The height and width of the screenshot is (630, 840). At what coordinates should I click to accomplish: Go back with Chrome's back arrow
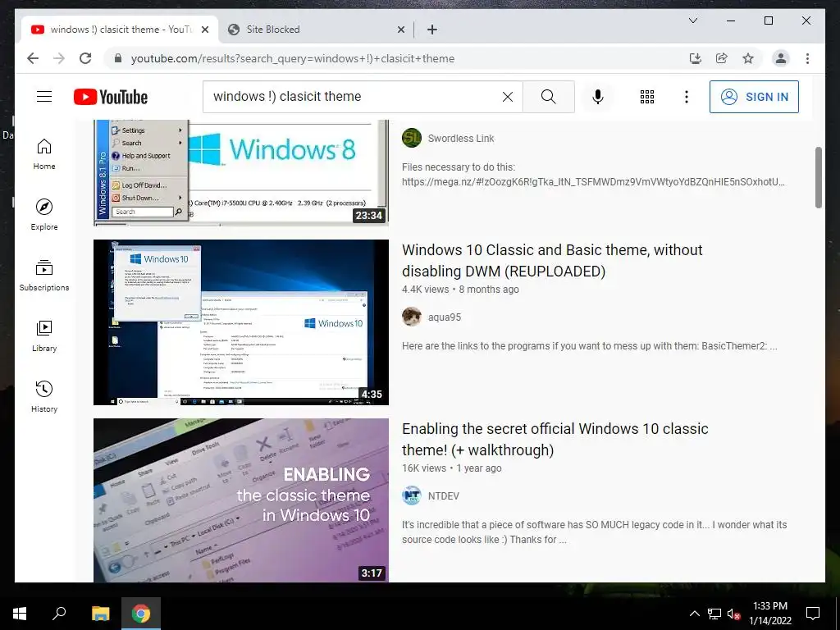pos(33,58)
